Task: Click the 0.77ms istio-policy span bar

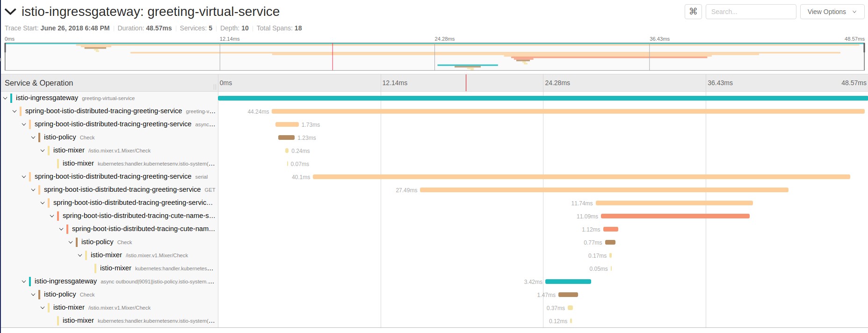Action: coord(610,242)
